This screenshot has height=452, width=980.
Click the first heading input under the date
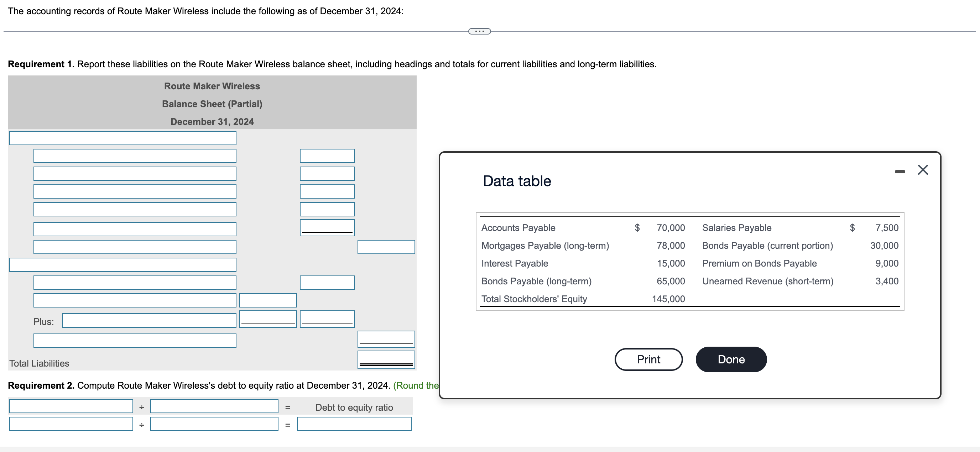[x=123, y=138]
